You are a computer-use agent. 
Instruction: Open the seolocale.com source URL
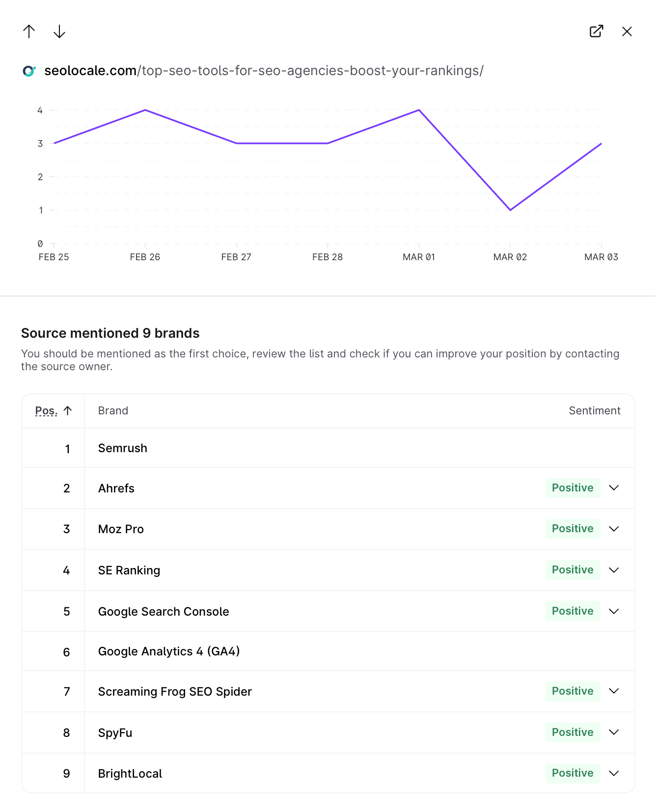click(264, 71)
